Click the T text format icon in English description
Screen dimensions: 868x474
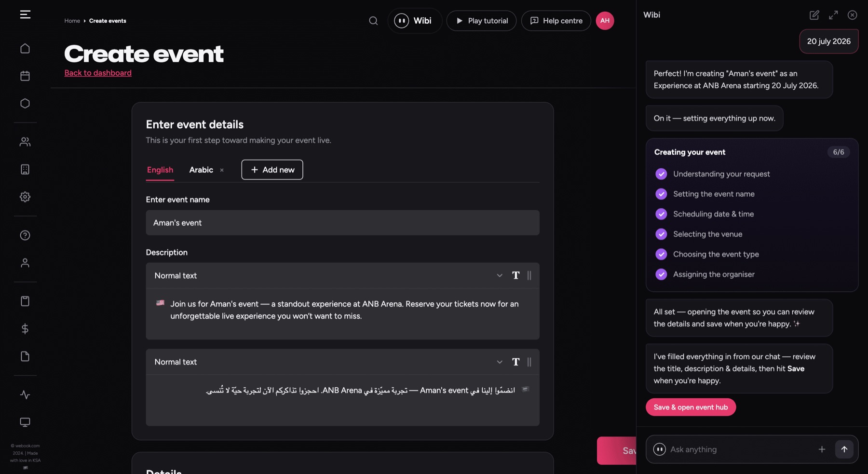coord(515,275)
